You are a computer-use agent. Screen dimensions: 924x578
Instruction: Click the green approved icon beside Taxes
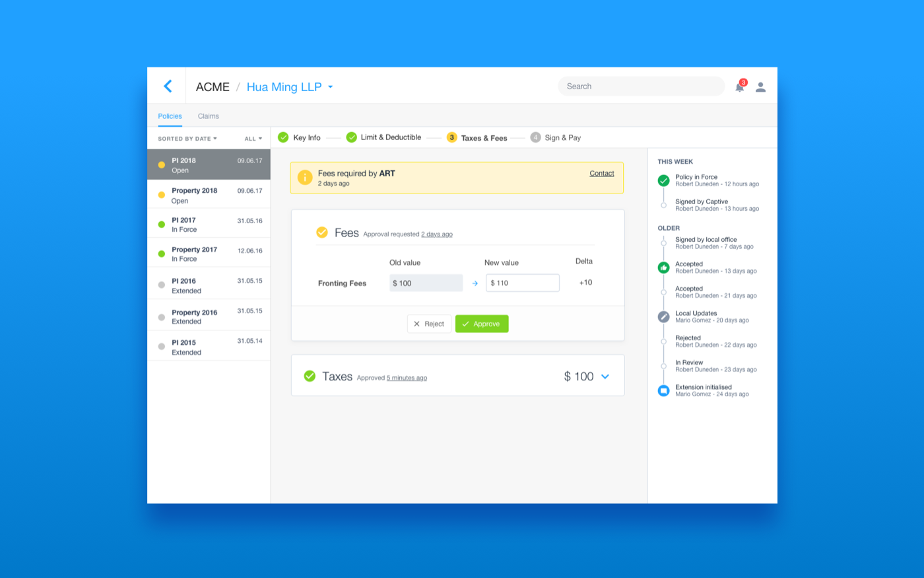point(310,376)
